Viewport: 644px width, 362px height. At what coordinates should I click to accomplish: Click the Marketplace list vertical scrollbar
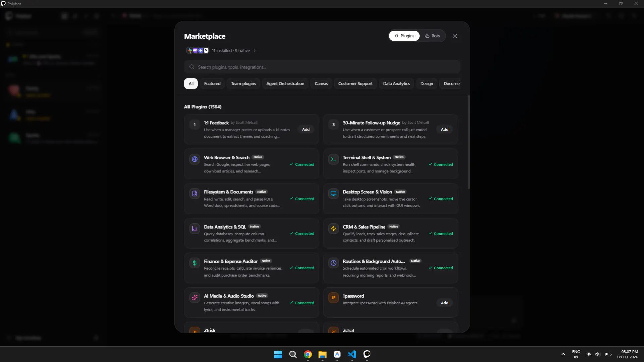(469, 142)
